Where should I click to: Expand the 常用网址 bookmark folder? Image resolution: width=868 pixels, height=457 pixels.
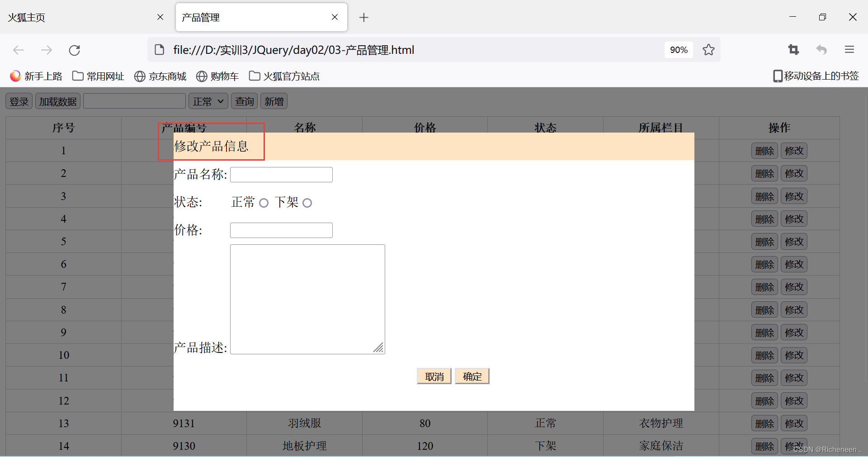(98, 76)
